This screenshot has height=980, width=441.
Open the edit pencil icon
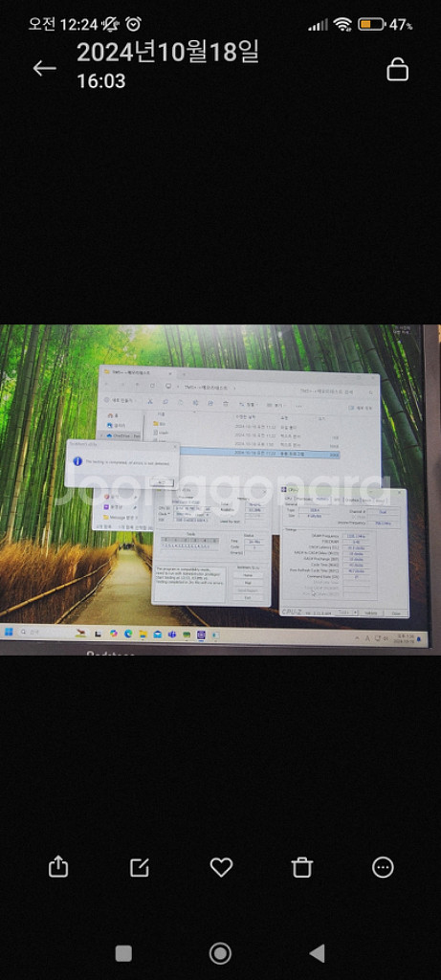point(140,867)
